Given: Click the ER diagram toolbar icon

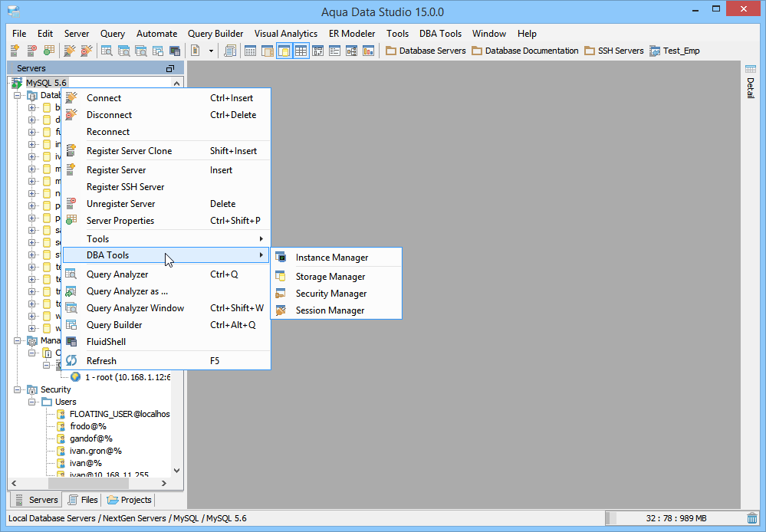Looking at the screenshot, I should 351,51.
